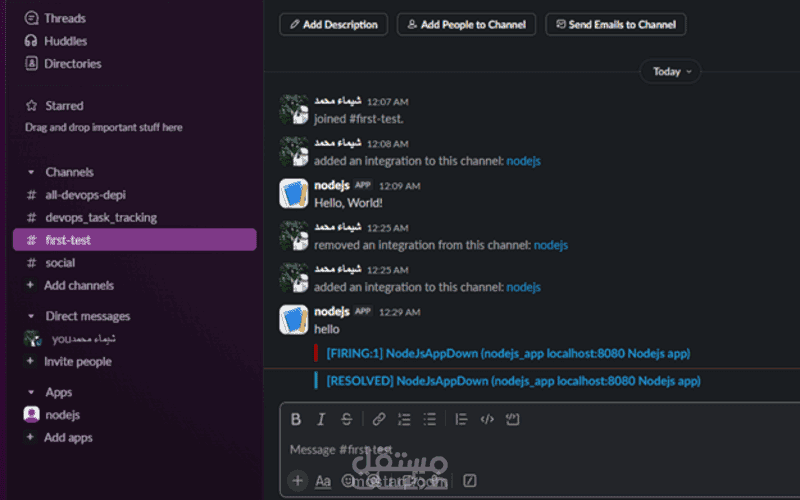This screenshot has width=800, height=500.
Task: Open the emoji picker in the composer
Action: click(348, 481)
